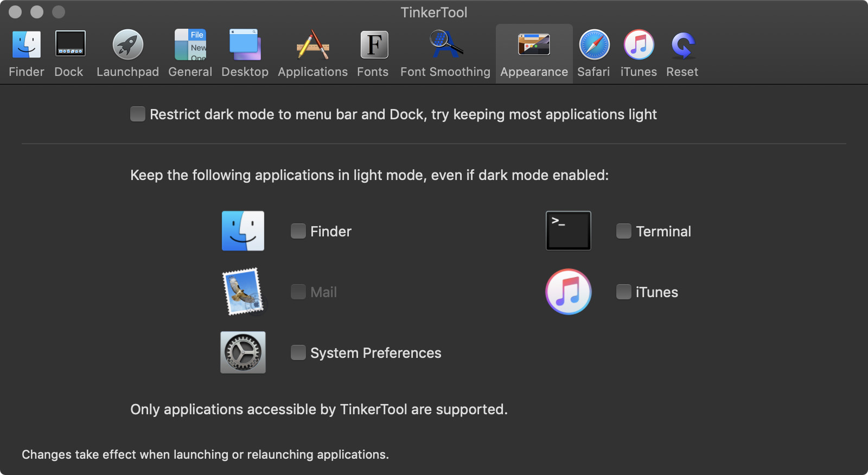This screenshot has width=868, height=475.
Task: Select the General toolbar pane
Action: point(190,53)
